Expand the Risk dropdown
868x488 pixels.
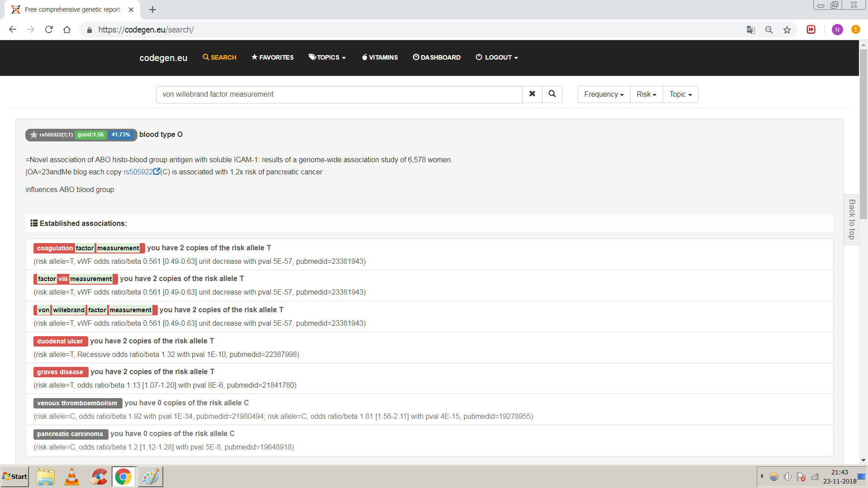pos(646,94)
